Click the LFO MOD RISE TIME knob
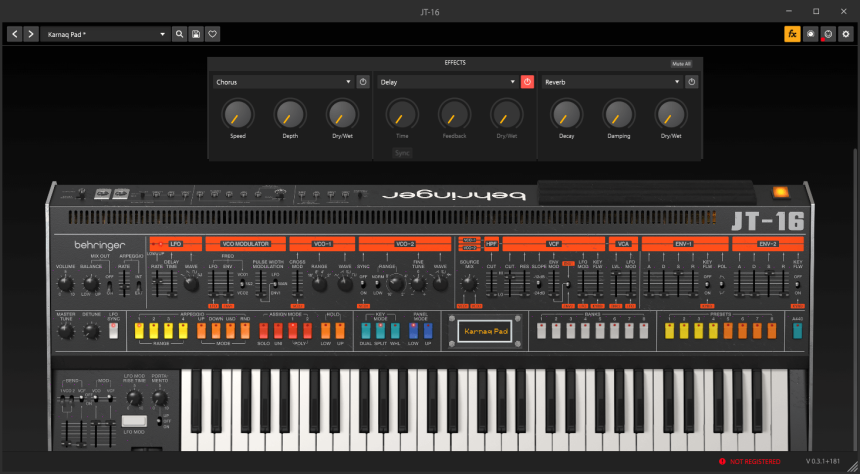 click(x=134, y=399)
